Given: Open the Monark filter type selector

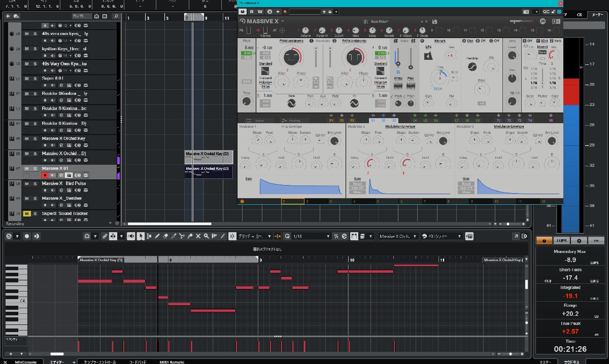Looking at the screenshot, I should tap(439, 41).
